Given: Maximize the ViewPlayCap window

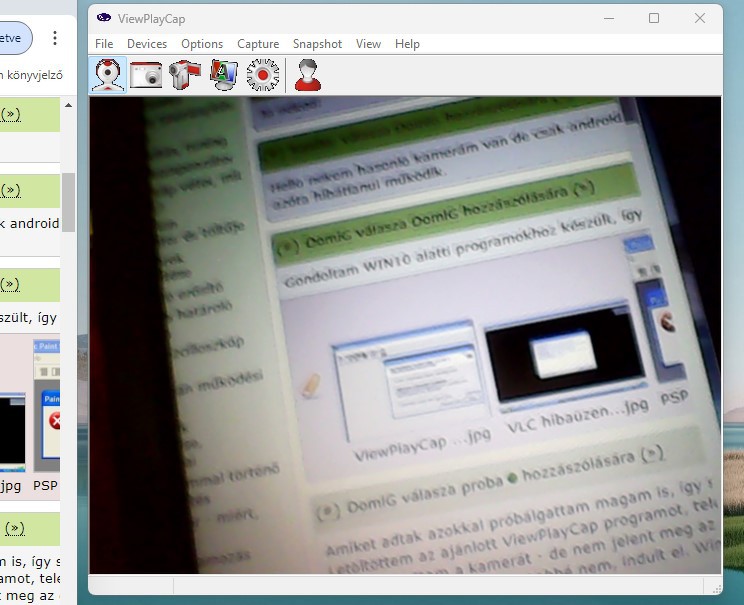Looking at the screenshot, I should [x=654, y=18].
